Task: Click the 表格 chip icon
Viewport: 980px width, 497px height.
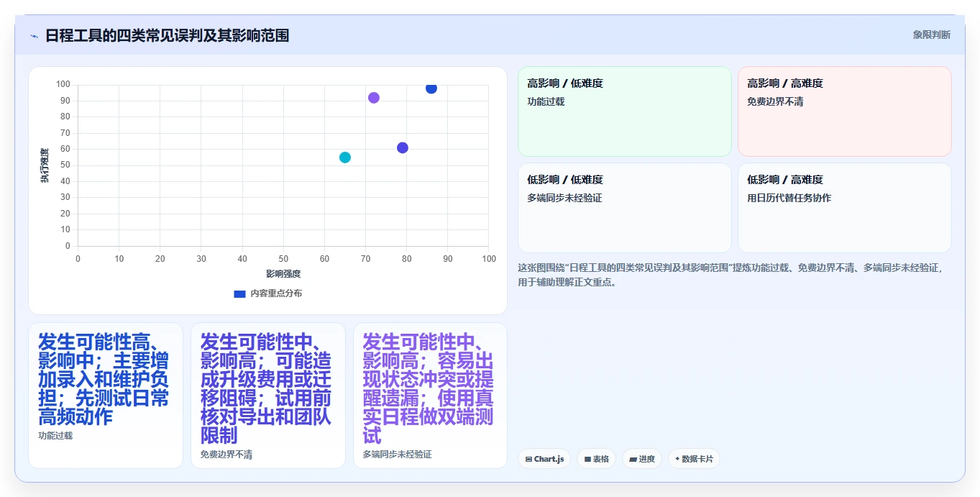Action: pos(587,459)
